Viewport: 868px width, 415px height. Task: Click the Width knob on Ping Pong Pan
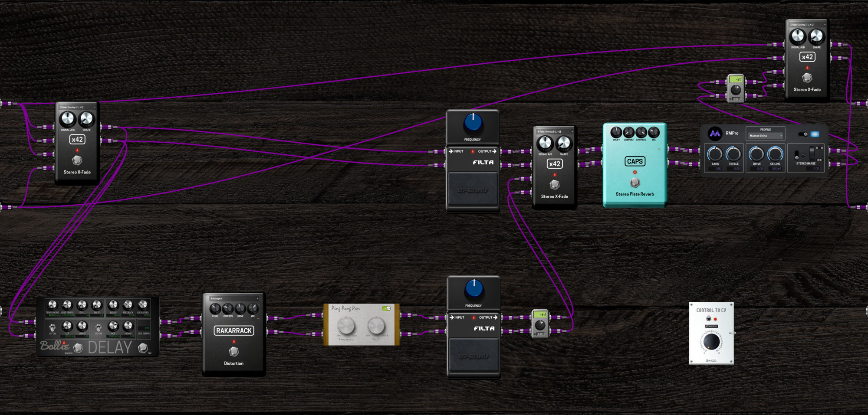(376, 325)
